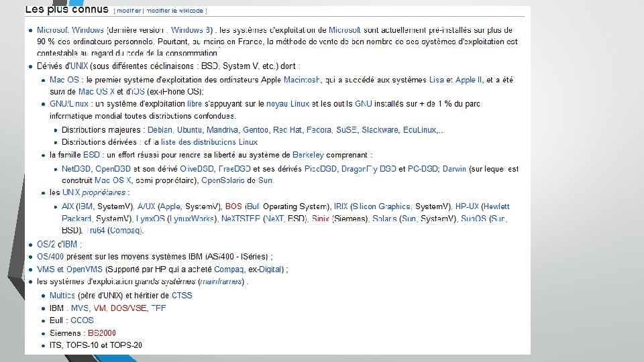This screenshot has width=644, height=362.
Task: Open the OpenSolaris link
Action: [223, 180]
